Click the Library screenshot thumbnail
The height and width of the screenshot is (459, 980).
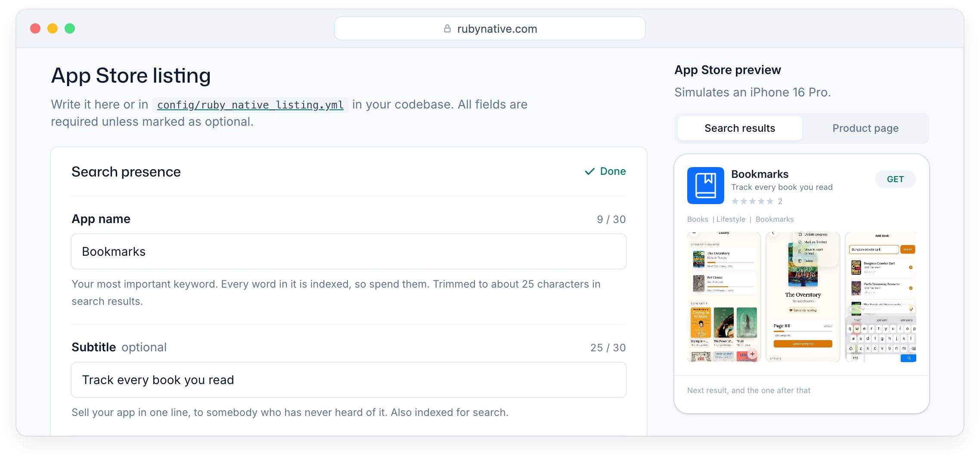(724, 297)
